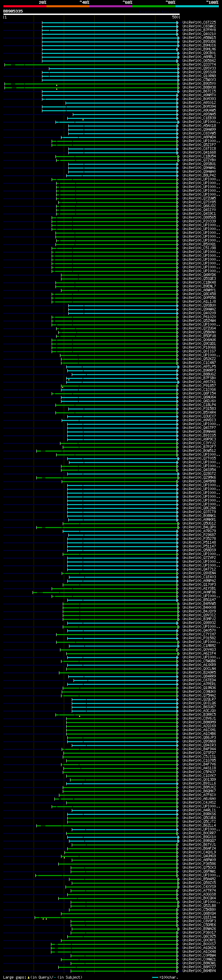Screen dimensions: 222x980
Task: Select label UniRef100_B9G5Y0
Action: [199, 84]
